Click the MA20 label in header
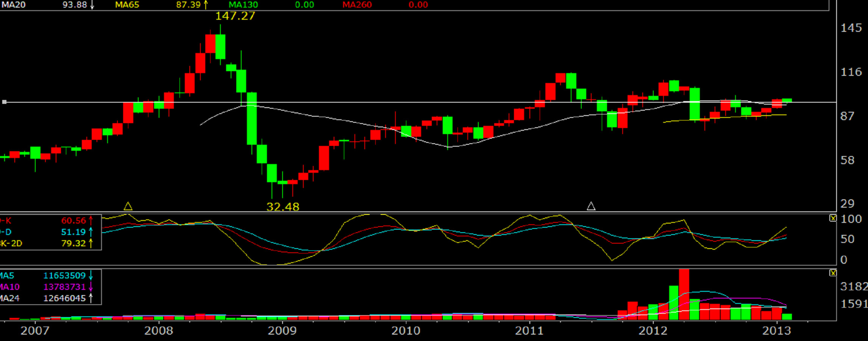The width and height of the screenshot is (868, 341). click(x=14, y=5)
